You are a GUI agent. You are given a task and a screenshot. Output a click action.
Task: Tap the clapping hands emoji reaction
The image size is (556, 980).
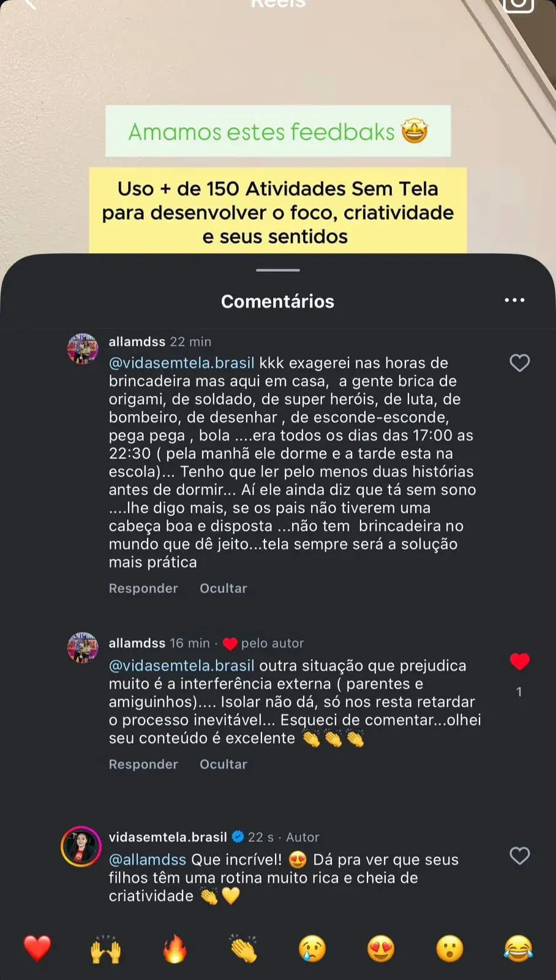tap(244, 949)
